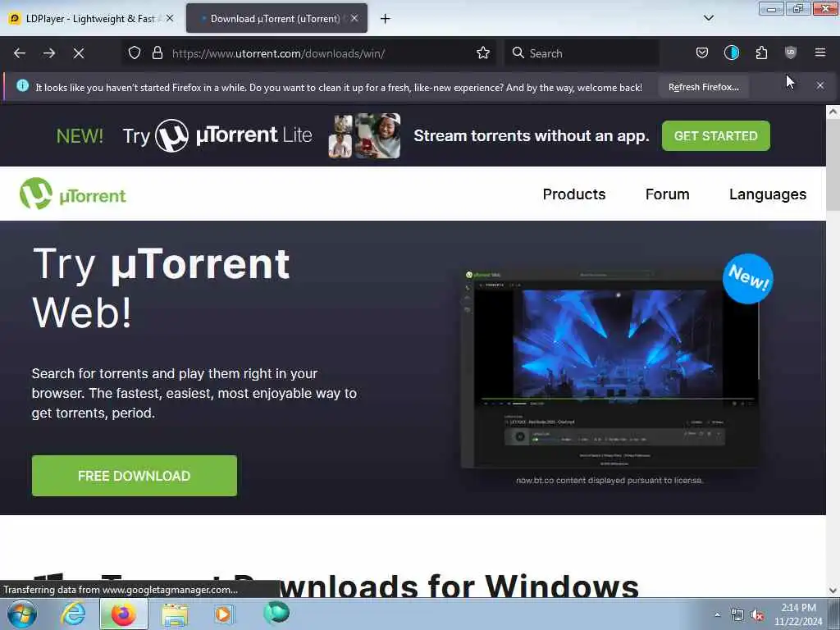This screenshot has height=630, width=840.
Task: Open the Windows Start button
Action: (21, 614)
